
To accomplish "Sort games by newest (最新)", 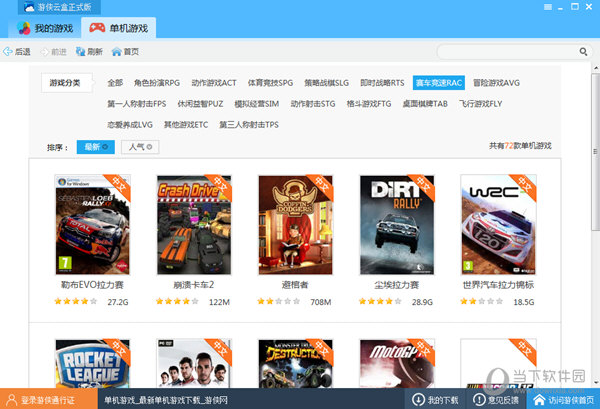I will coord(96,147).
